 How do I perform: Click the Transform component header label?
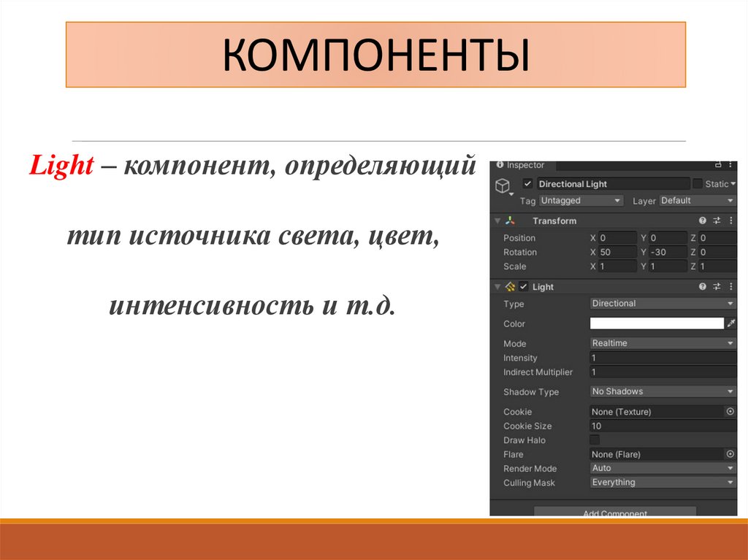tap(554, 220)
